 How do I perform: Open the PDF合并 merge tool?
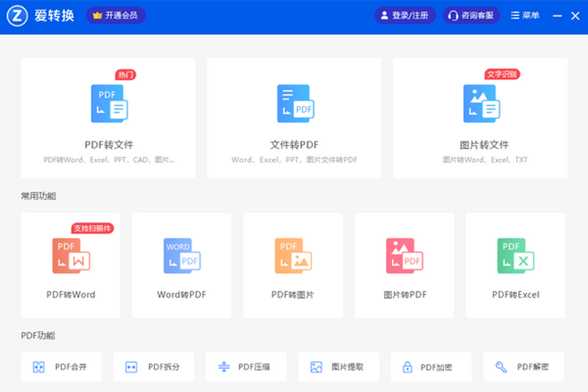coord(61,367)
